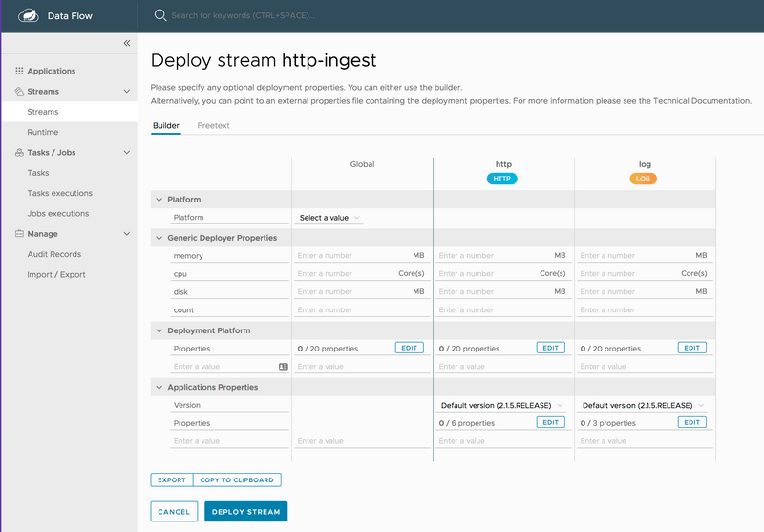Open Tasks executions in the sidebar

pos(60,193)
